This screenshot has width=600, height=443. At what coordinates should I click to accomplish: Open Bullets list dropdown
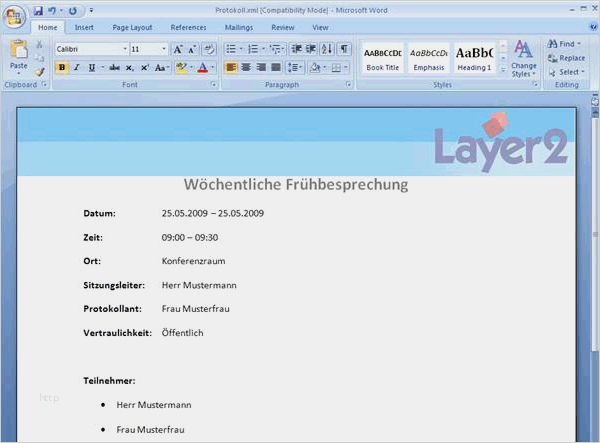pos(241,49)
